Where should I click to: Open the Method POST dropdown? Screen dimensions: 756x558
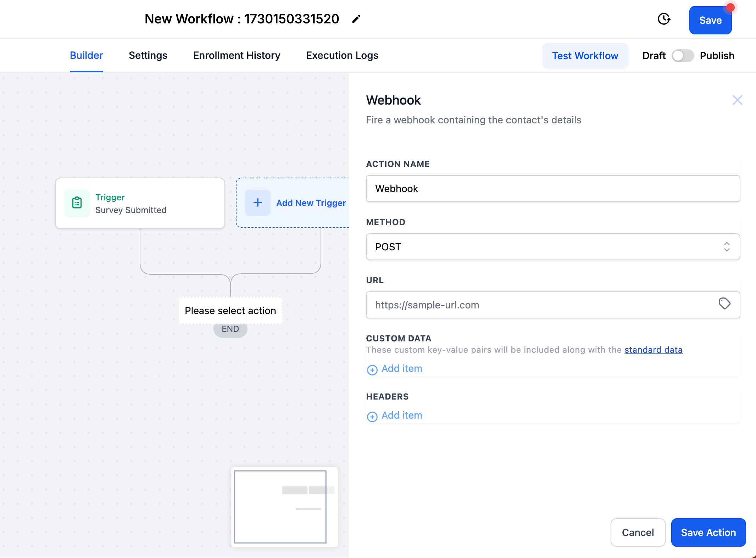(552, 247)
